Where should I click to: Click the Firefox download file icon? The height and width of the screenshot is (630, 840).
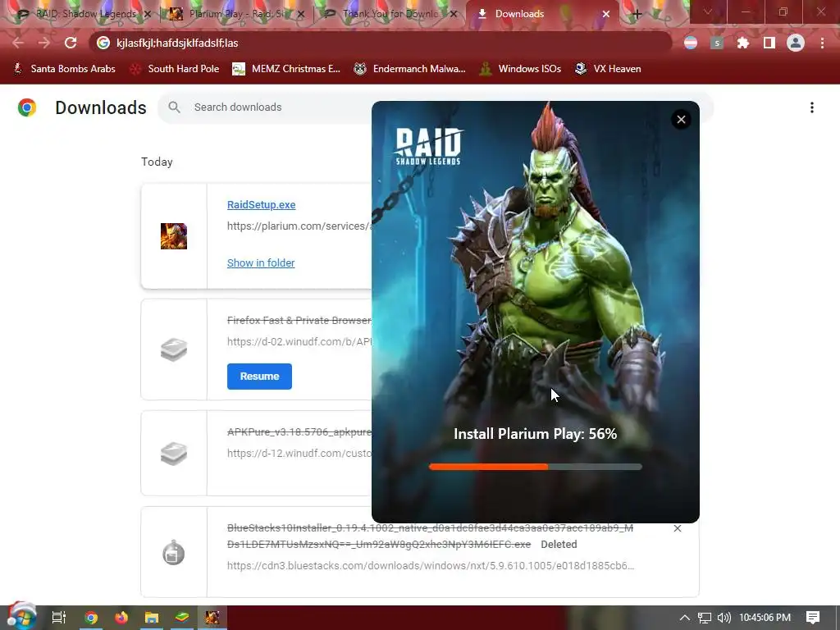[x=174, y=349]
